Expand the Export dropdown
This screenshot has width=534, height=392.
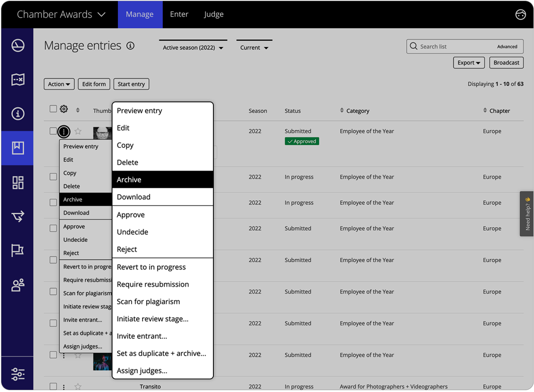[x=468, y=62]
